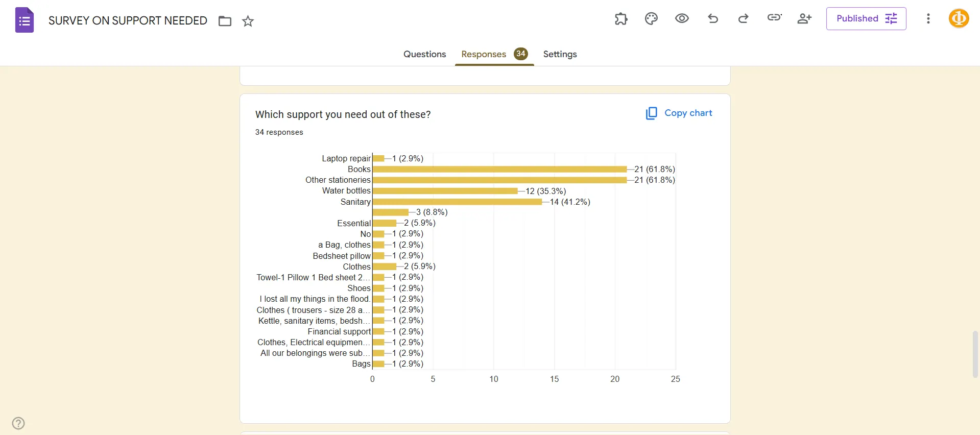Click the '14 (41.2%)' value label
This screenshot has height=435, width=980.
pyautogui.click(x=570, y=202)
